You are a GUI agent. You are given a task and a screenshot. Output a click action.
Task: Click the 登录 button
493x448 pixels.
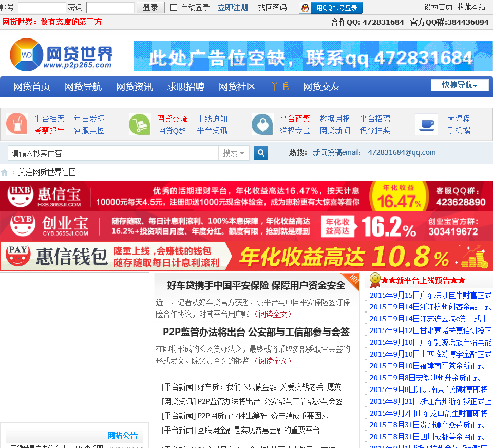[x=150, y=8]
